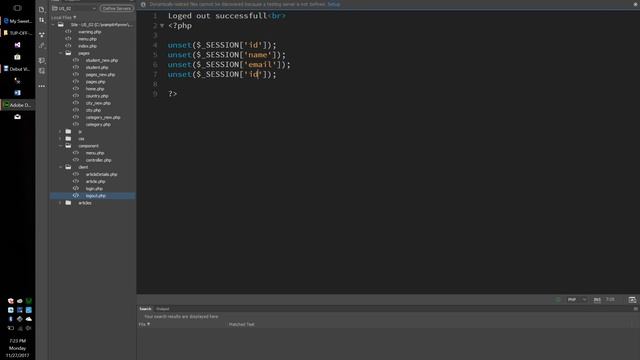Screen dimensions: 640x360
Task: Expand the js folder
Action: click(x=61, y=131)
